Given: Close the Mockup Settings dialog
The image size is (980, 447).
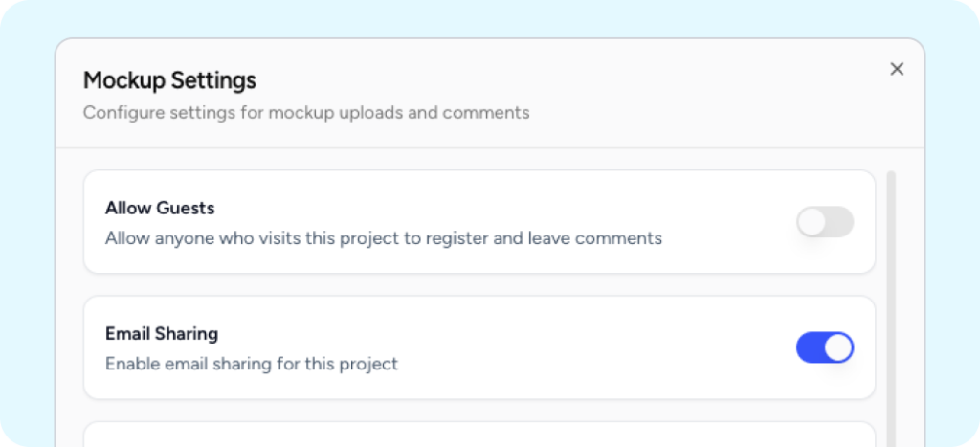Looking at the screenshot, I should click(x=897, y=69).
